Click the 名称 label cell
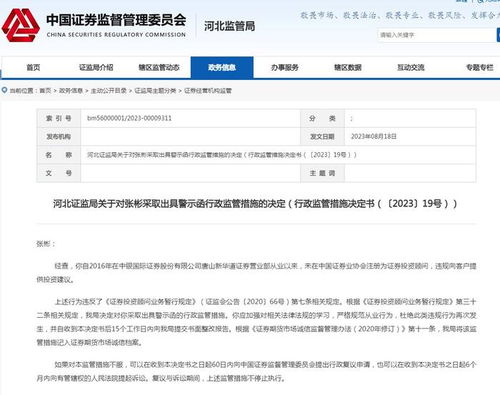This screenshot has height=395, width=500. [59, 155]
